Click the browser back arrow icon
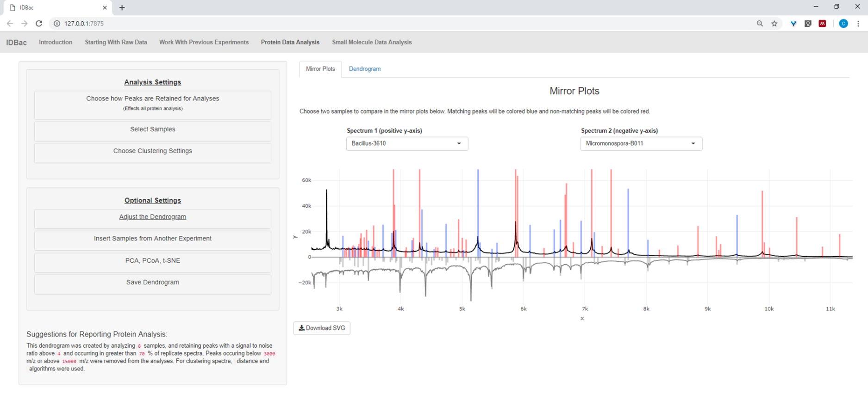This screenshot has width=868, height=406. [10, 24]
